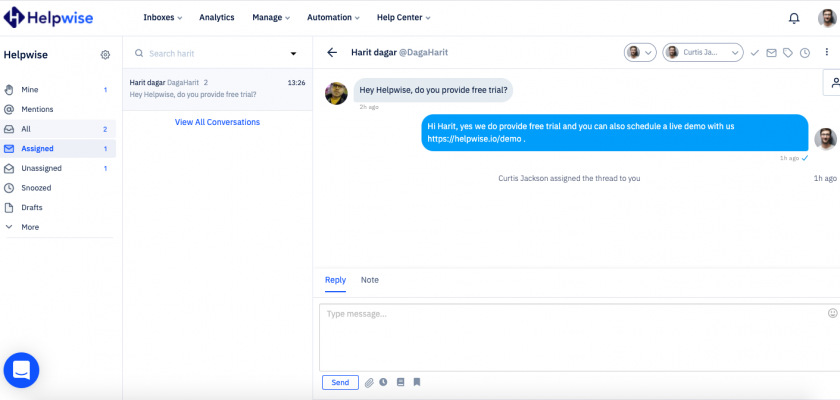The width and height of the screenshot is (840, 400).
Task: Mark conversation closed with checkmark icon
Action: point(755,52)
